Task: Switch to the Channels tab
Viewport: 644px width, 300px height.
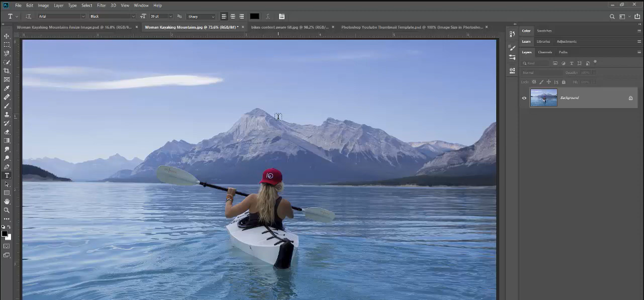Action: click(545, 52)
